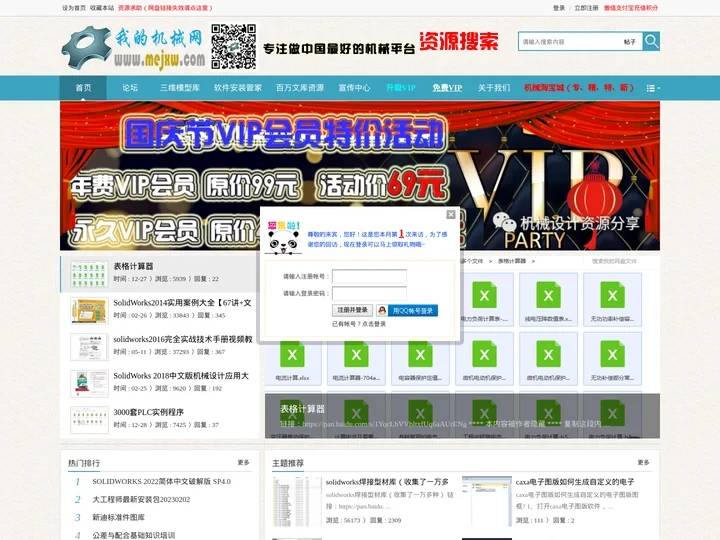Open solidworks焊接型材库 recommended topic
The height and width of the screenshot is (540, 720).
(387, 482)
